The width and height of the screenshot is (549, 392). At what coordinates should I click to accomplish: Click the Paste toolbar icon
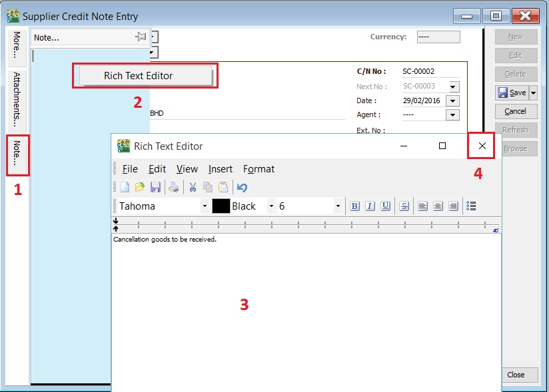click(x=223, y=187)
